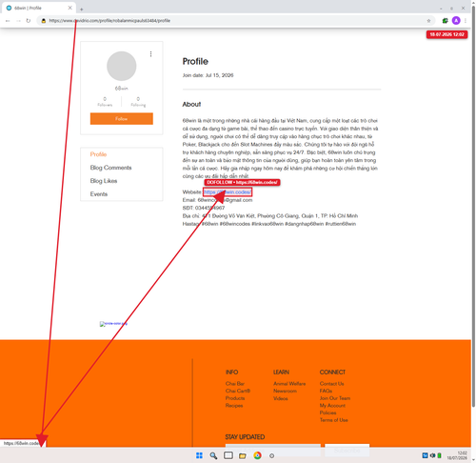
Task: Open footer Products link
Action: click(235, 398)
